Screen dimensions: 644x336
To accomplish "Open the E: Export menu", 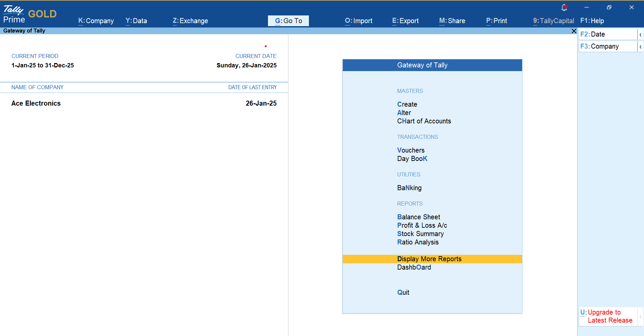I will pyautogui.click(x=405, y=21).
